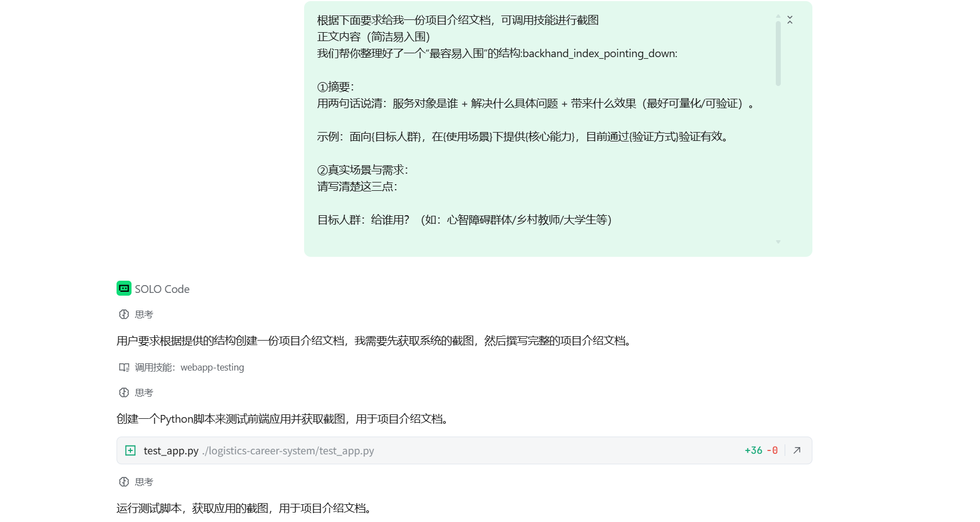This screenshot has width=980, height=522.
Task: Expand the first 思考 section label
Action: pos(144,315)
